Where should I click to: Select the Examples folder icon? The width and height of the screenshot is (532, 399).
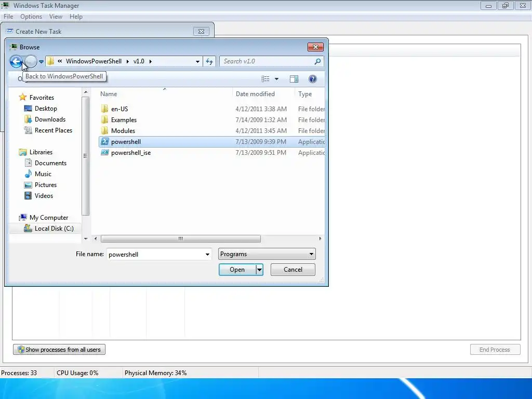pos(105,120)
